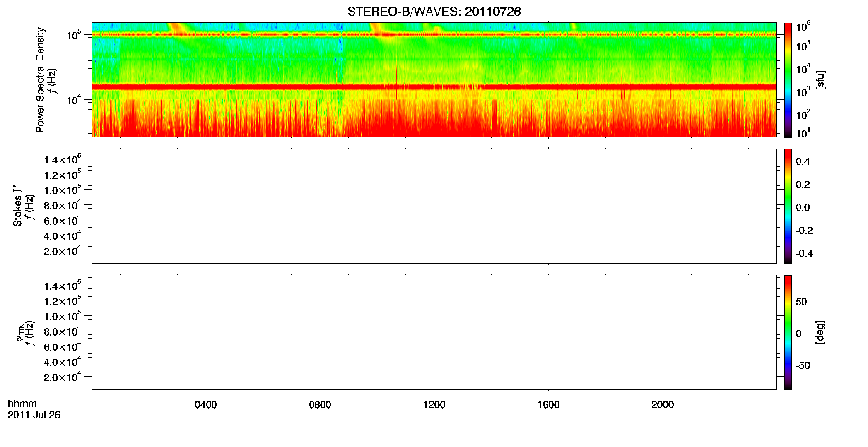Click the Stokes V axis label
The width and height of the screenshot is (868, 447).
coord(17,206)
